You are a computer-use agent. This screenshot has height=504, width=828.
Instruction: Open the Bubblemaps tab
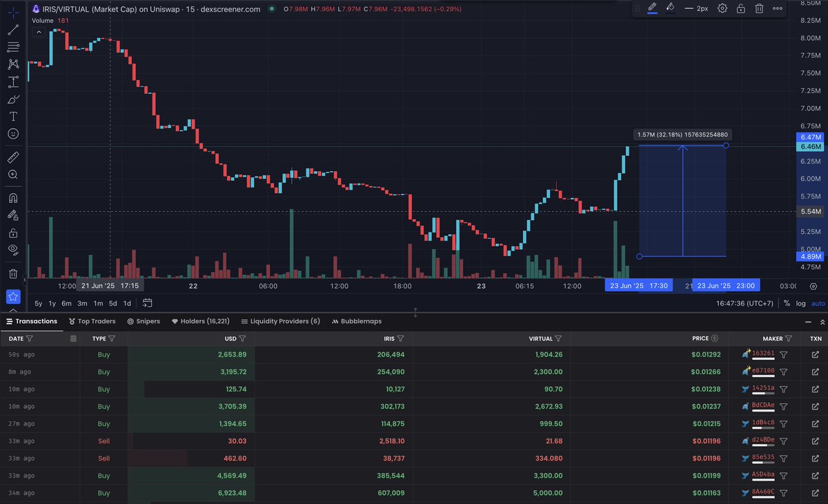357,321
